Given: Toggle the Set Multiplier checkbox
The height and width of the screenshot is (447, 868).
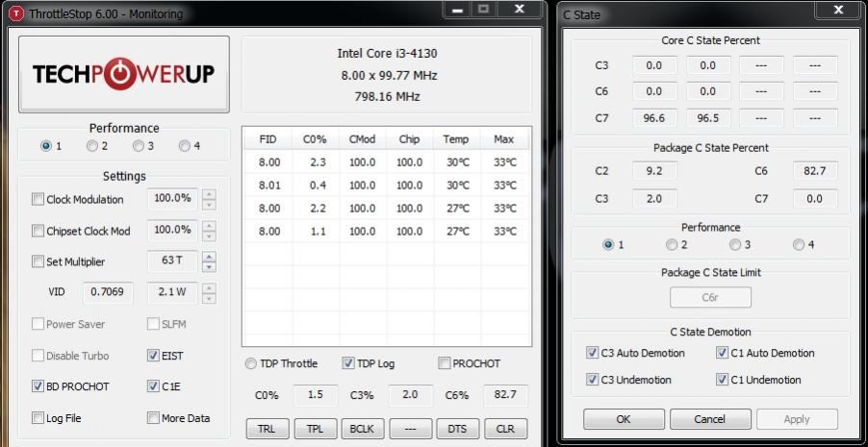Looking at the screenshot, I should pos(38,261).
